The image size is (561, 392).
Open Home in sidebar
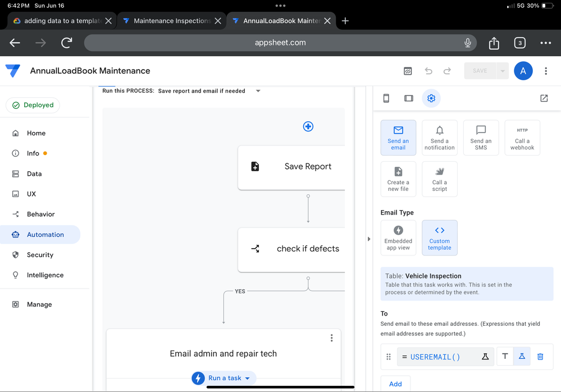(36, 133)
